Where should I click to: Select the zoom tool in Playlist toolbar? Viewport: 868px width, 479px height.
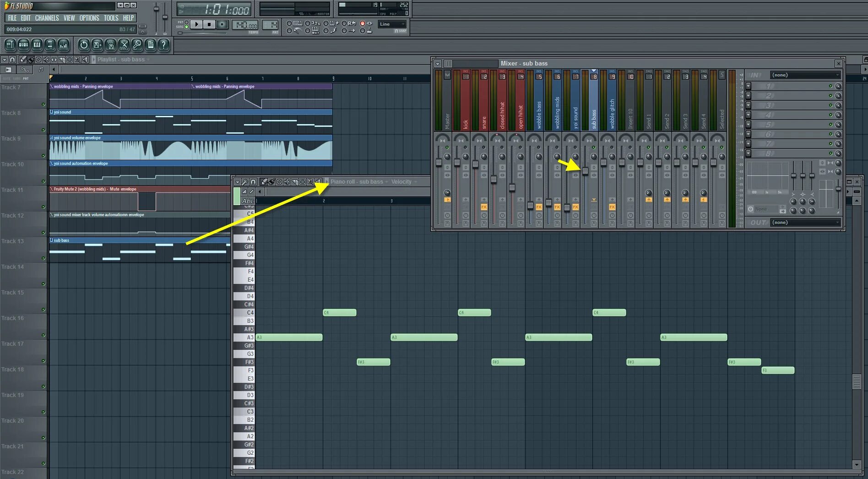tap(77, 60)
